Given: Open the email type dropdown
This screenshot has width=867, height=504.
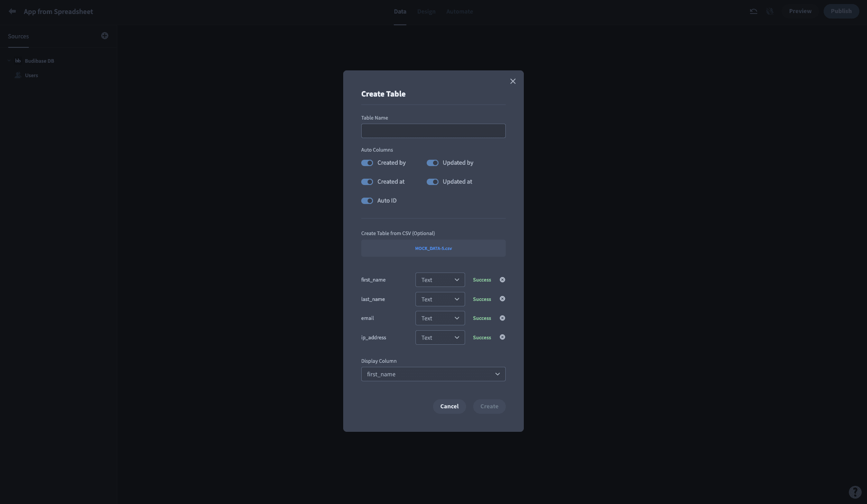Looking at the screenshot, I should (x=440, y=318).
